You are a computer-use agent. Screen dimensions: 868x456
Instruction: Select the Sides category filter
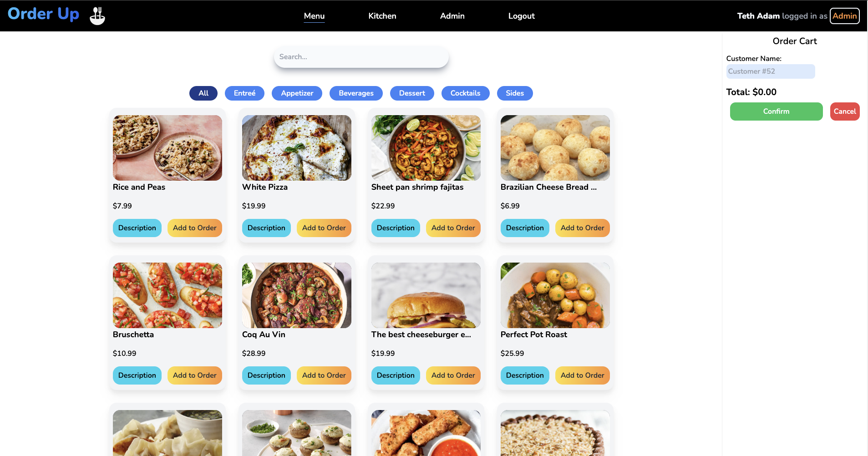(x=515, y=93)
